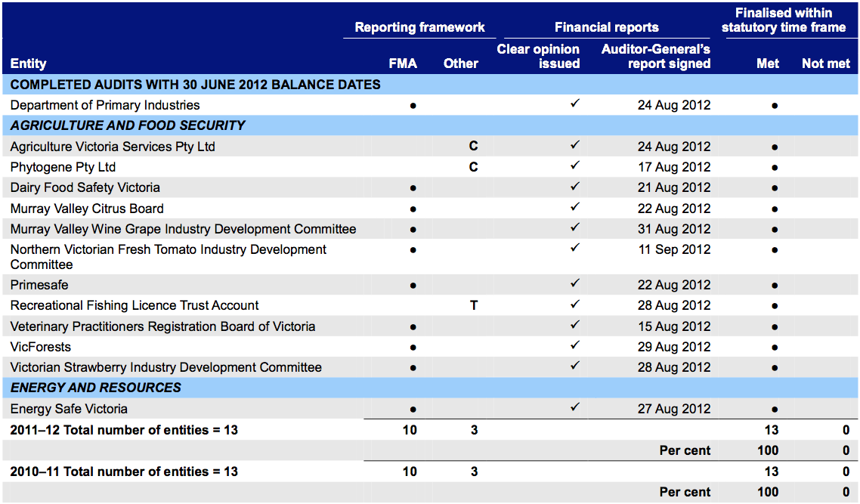This screenshot has height=504, width=860.
Task: Click "Agriculture Victoria Services Pty Ltd"
Action: [113, 147]
